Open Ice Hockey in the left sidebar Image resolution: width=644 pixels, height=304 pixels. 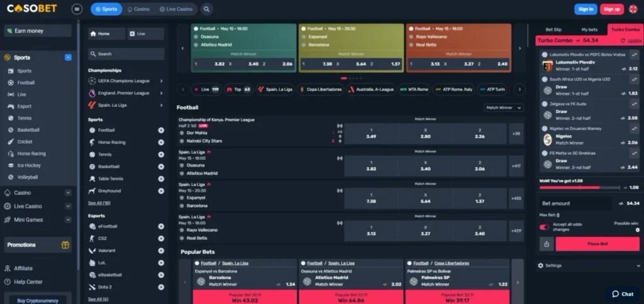coord(29,165)
